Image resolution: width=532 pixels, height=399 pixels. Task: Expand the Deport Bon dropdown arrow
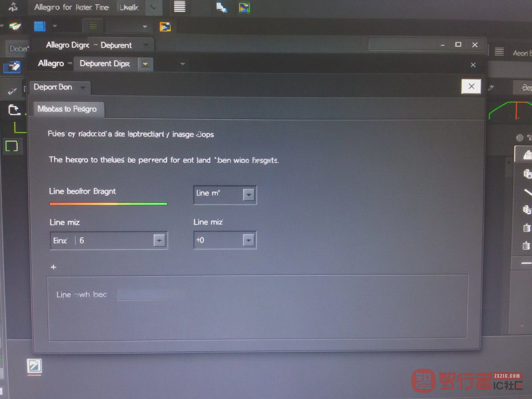click(x=83, y=88)
